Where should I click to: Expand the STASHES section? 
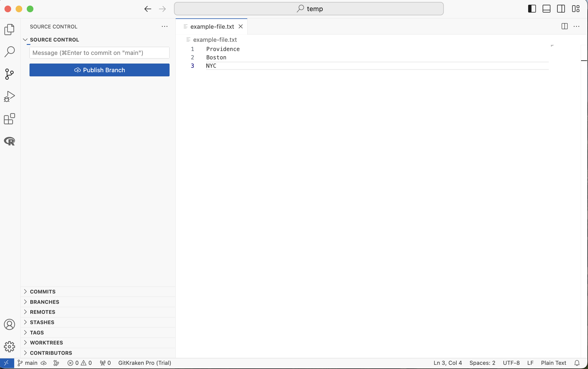(42, 322)
